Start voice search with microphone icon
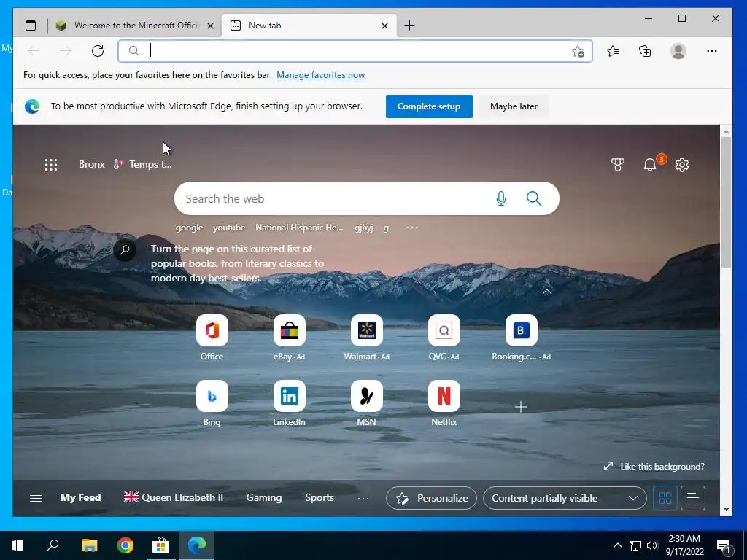The width and height of the screenshot is (747, 560). [x=500, y=198]
